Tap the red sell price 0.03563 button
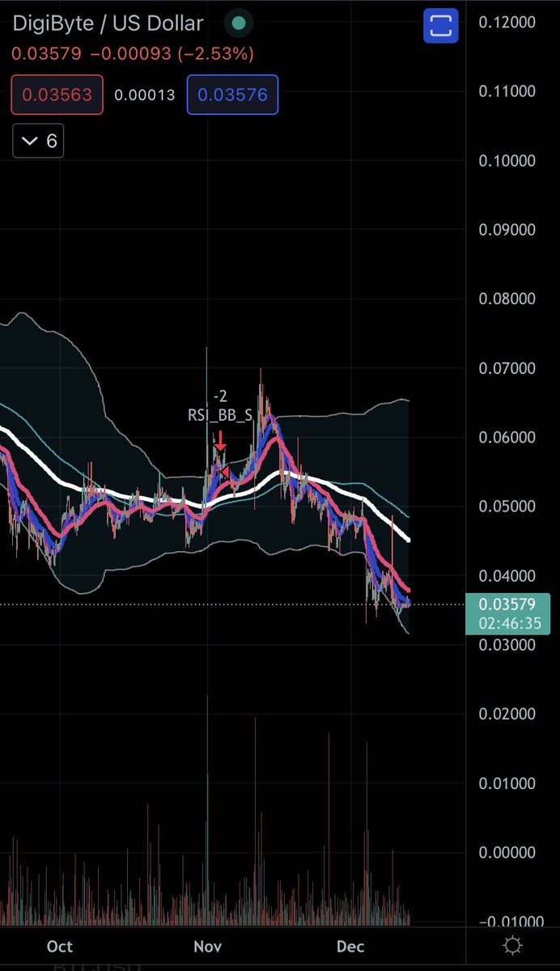 coord(57,95)
